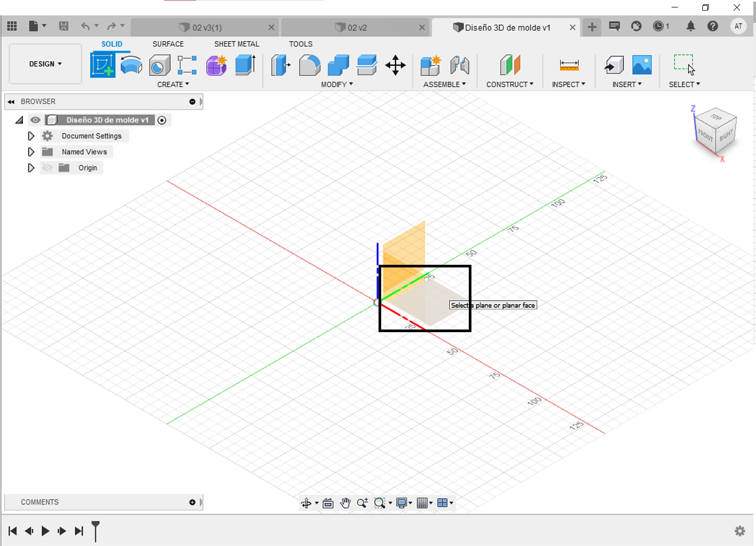Viewport: 756px width, 546px height.
Task: Open the extensions icon
Action: [636, 26]
